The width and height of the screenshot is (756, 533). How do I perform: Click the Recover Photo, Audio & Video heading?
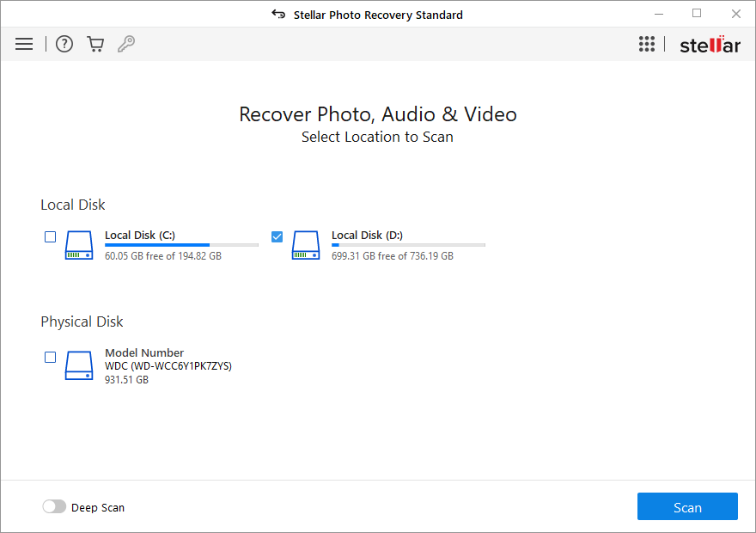377,113
